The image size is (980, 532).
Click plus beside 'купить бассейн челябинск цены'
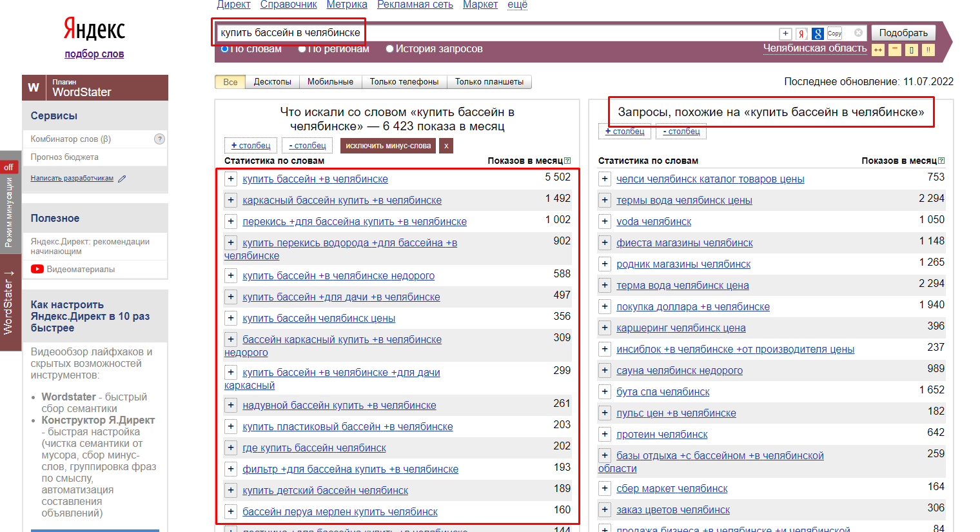pos(231,318)
